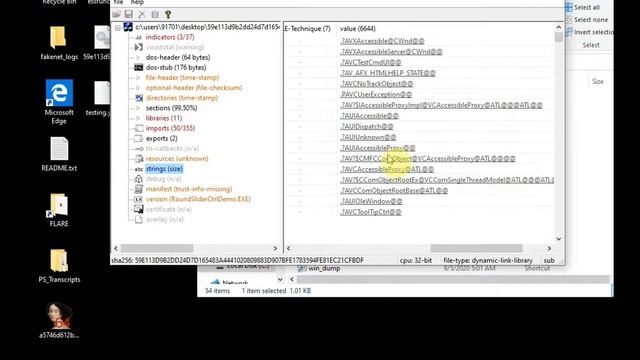The image size is (640, 360).
Task: Click Select none in Explorer ribbon
Action: pyautogui.click(x=587, y=20)
